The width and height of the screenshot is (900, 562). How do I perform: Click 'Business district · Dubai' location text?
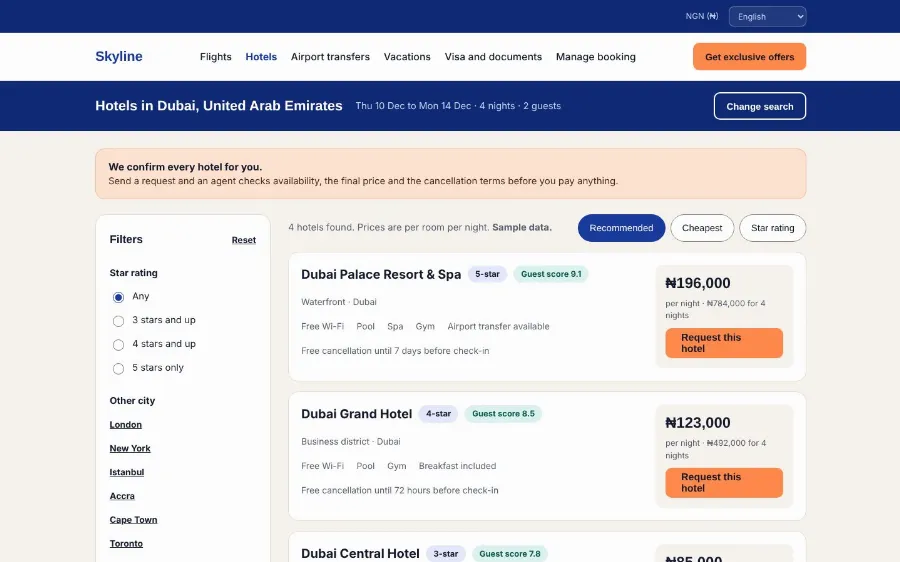pos(351,441)
